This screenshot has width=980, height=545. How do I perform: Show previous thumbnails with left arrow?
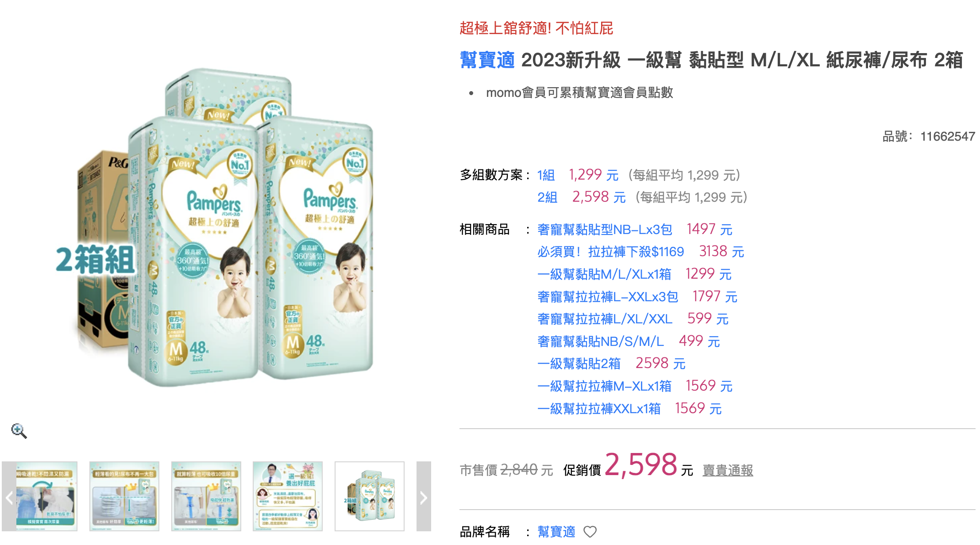[x=9, y=496]
